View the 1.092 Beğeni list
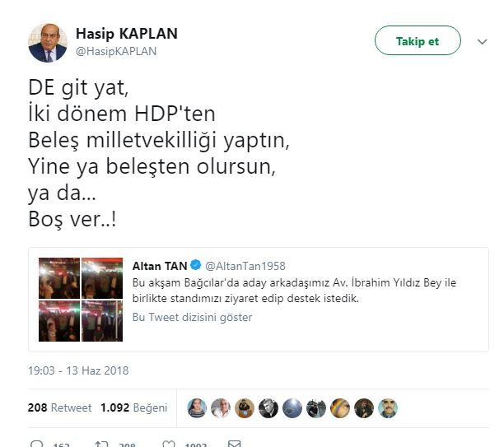The height and width of the screenshot is (447, 504). [134, 407]
